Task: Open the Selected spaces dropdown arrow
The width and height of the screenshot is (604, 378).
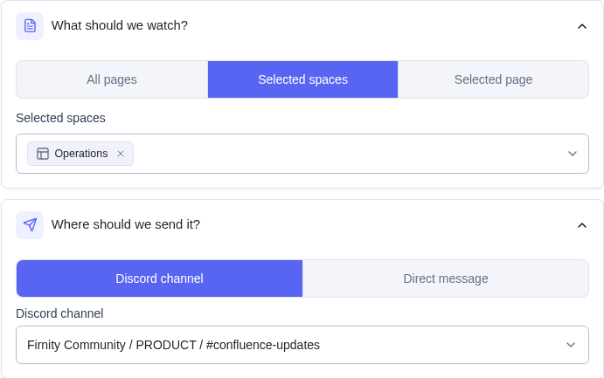Action: click(x=572, y=153)
